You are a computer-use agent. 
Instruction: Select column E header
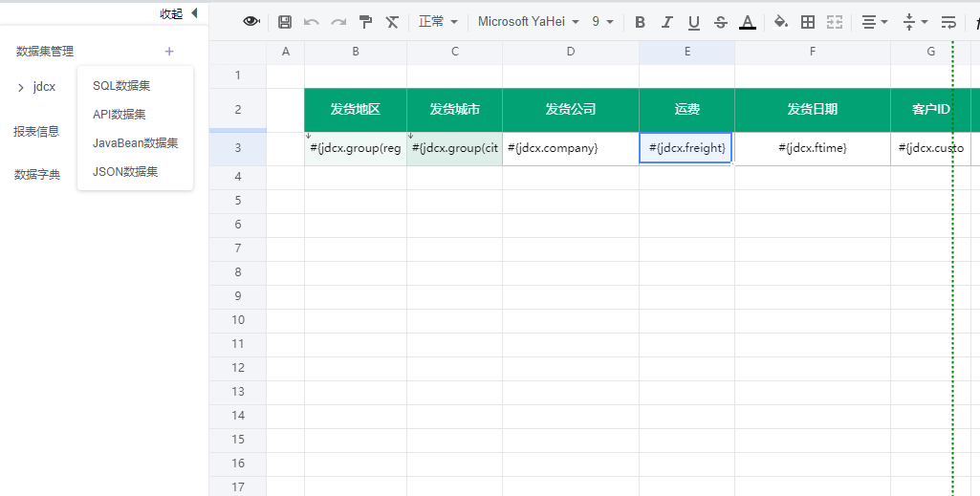pyautogui.click(x=686, y=52)
